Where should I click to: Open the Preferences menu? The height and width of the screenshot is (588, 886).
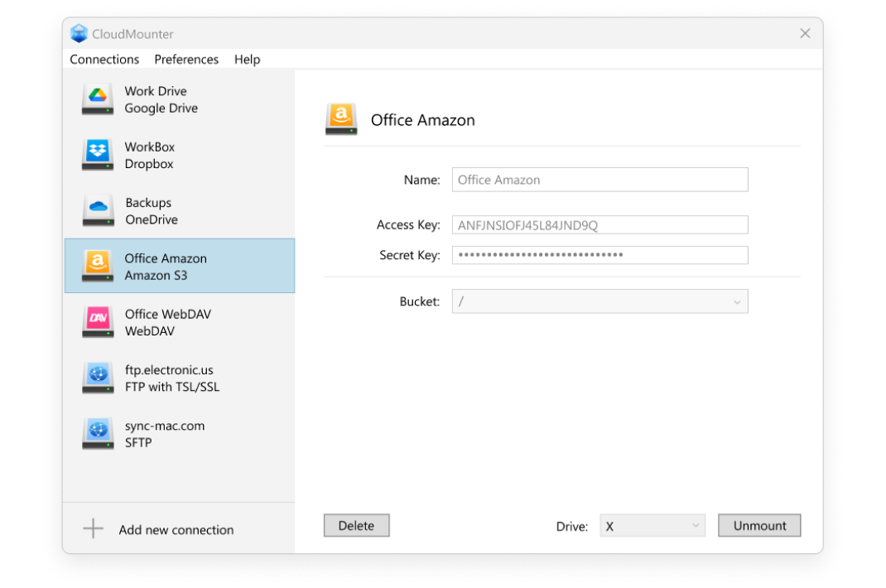(186, 59)
